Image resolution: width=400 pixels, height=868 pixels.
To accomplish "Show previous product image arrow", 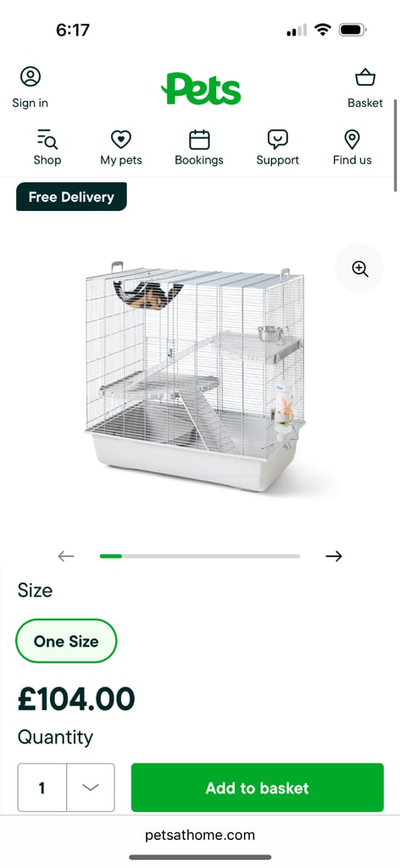I will (x=66, y=556).
